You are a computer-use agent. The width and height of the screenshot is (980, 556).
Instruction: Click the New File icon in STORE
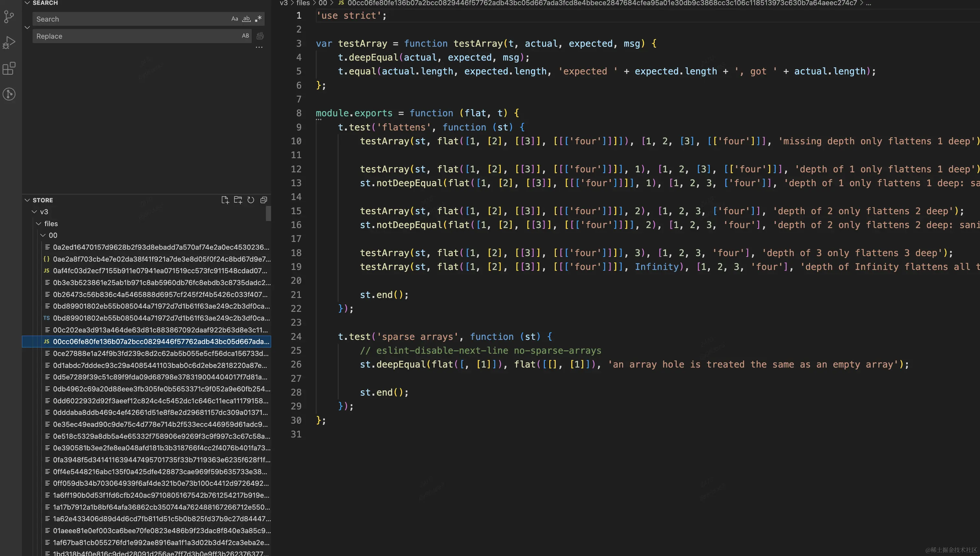pos(225,200)
